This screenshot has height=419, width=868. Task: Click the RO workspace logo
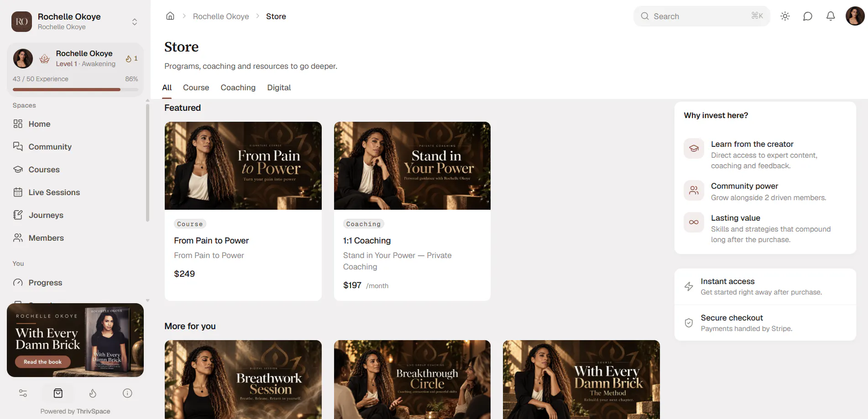21,21
